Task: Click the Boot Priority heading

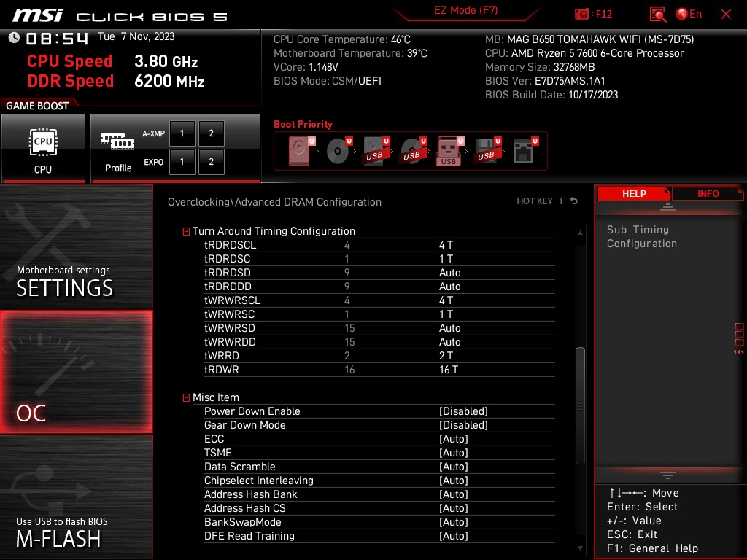Action: coord(303,124)
